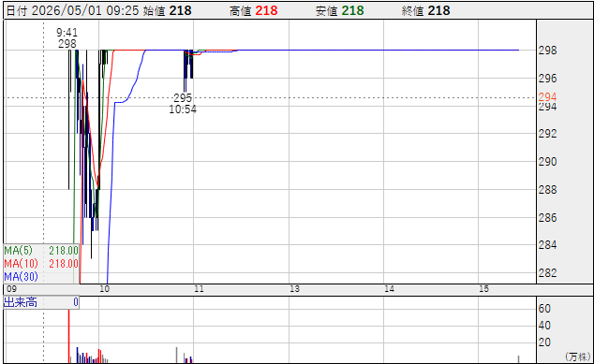Click the 40 volume axis label
Image resolution: width=594 pixels, height=364 pixels.
click(544, 326)
